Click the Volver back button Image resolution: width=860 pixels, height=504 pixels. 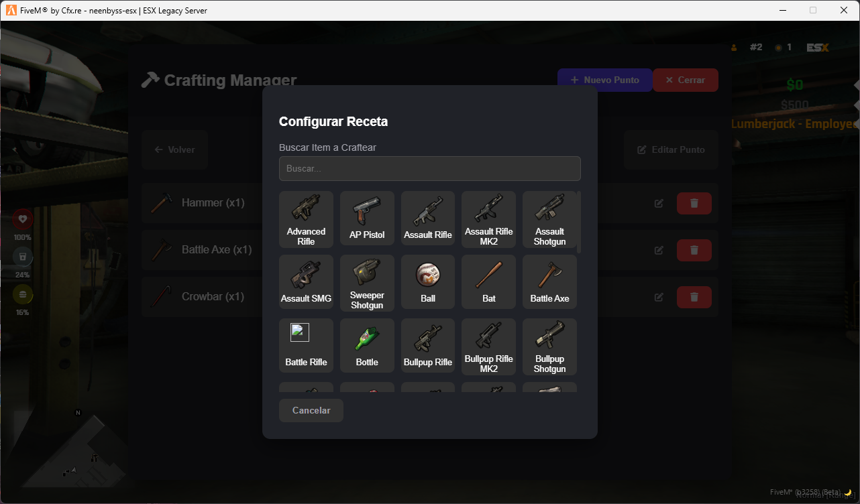pyautogui.click(x=174, y=149)
